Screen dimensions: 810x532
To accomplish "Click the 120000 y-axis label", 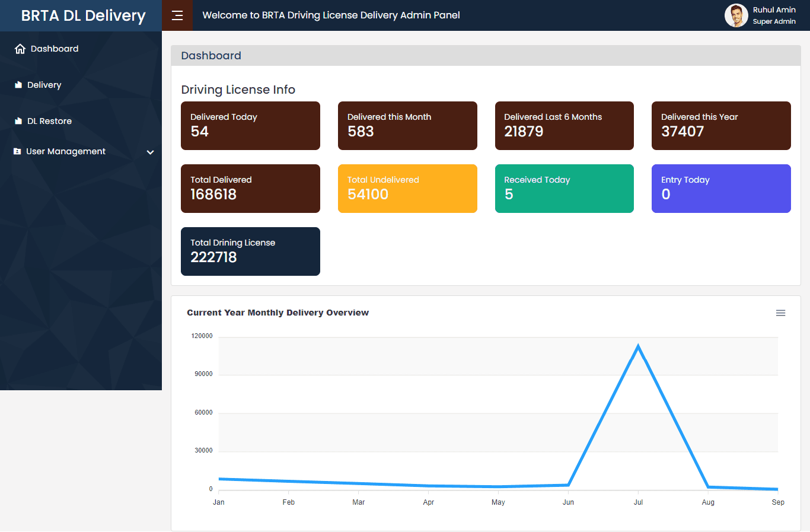I will (x=202, y=336).
